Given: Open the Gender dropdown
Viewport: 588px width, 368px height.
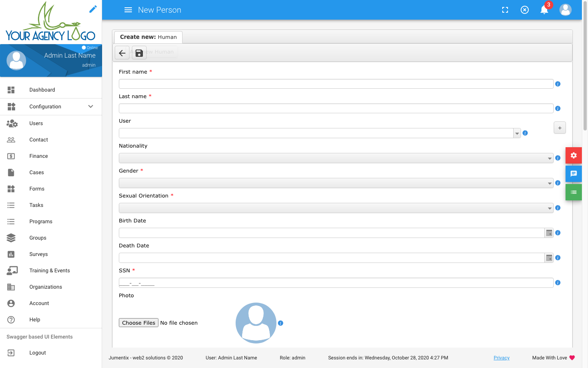Looking at the screenshot, I should (x=336, y=183).
